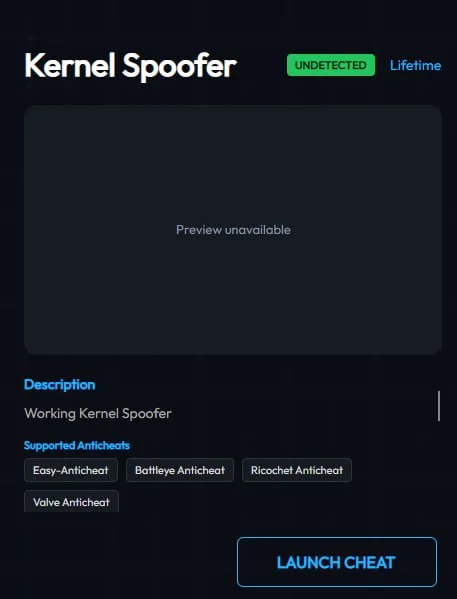Check detection status on UNDETECTED badge
The height and width of the screenshot is (599, 457).
tap(331, 65)
